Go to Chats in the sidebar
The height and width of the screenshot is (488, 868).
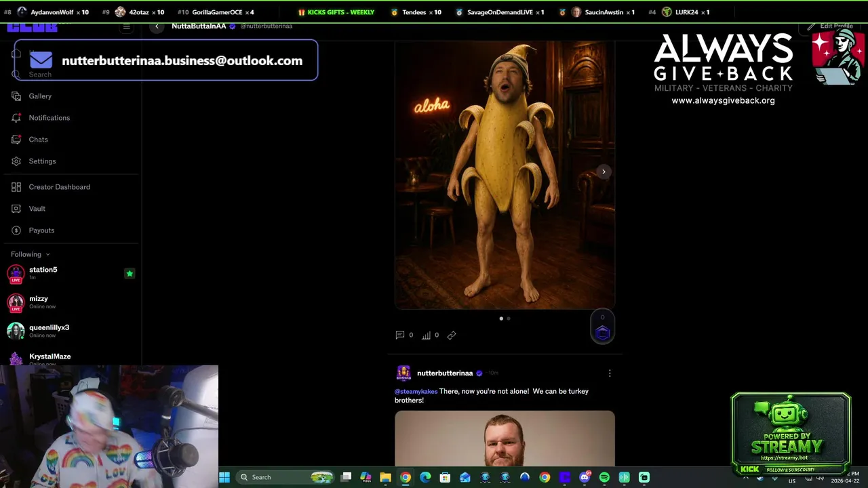click(38, 140)
